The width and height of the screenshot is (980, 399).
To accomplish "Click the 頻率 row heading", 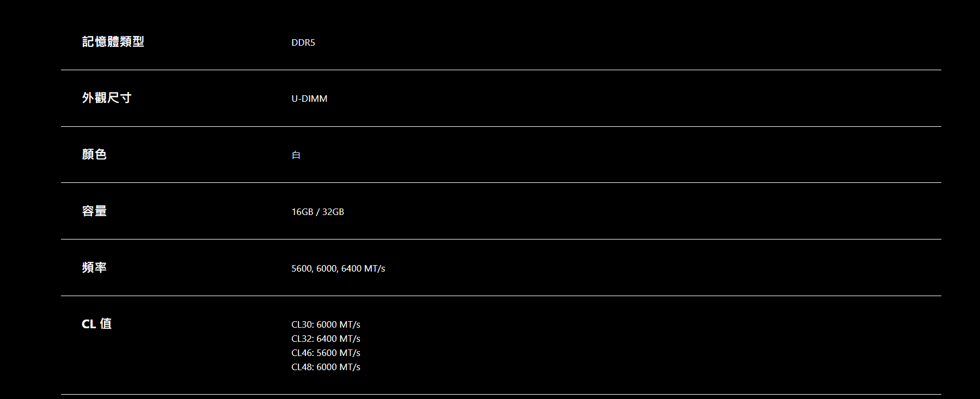I will click(94, 268).
